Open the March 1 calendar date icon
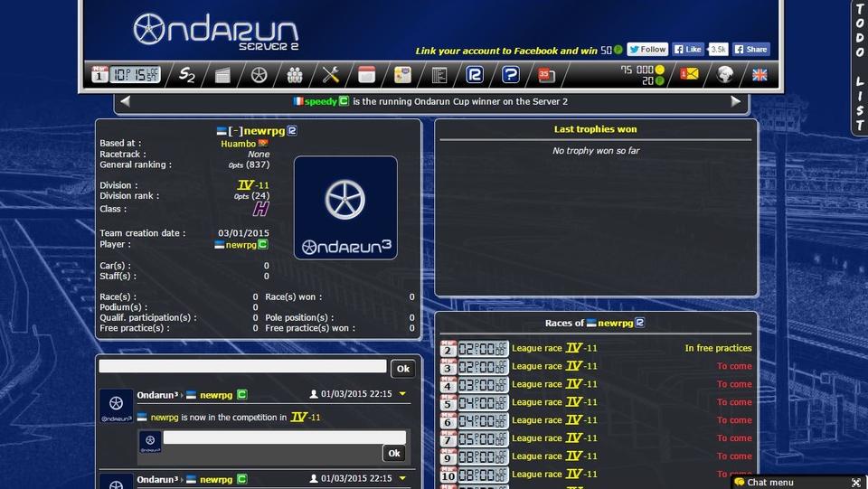Image resolution: width=868 pixels, height=489 pixels. point(99,74)
